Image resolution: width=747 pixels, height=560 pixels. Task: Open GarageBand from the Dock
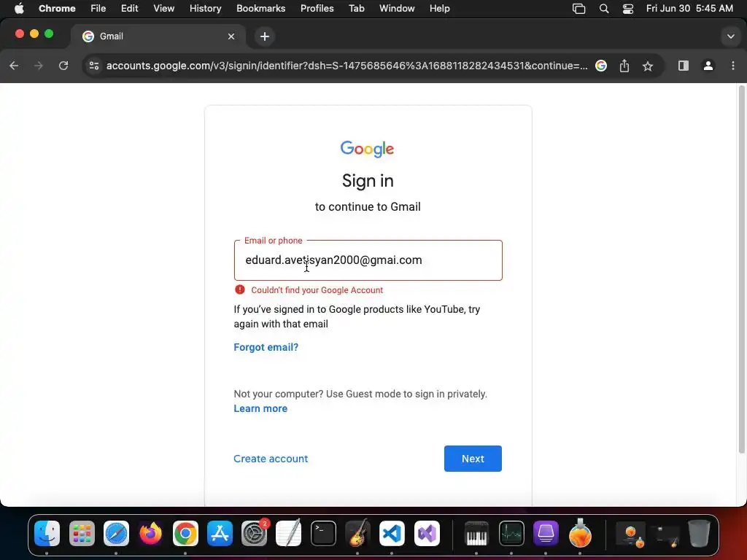(x=357, y=533)
